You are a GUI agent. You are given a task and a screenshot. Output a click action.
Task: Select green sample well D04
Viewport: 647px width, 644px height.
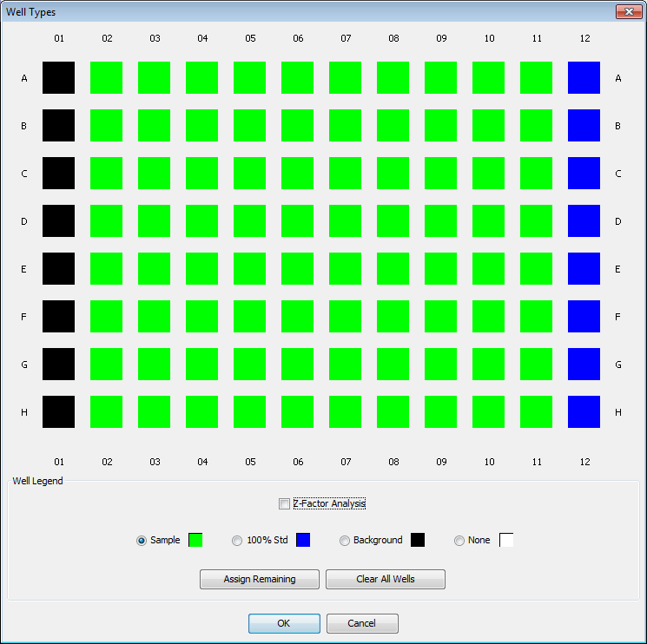[x=201, y=221]
